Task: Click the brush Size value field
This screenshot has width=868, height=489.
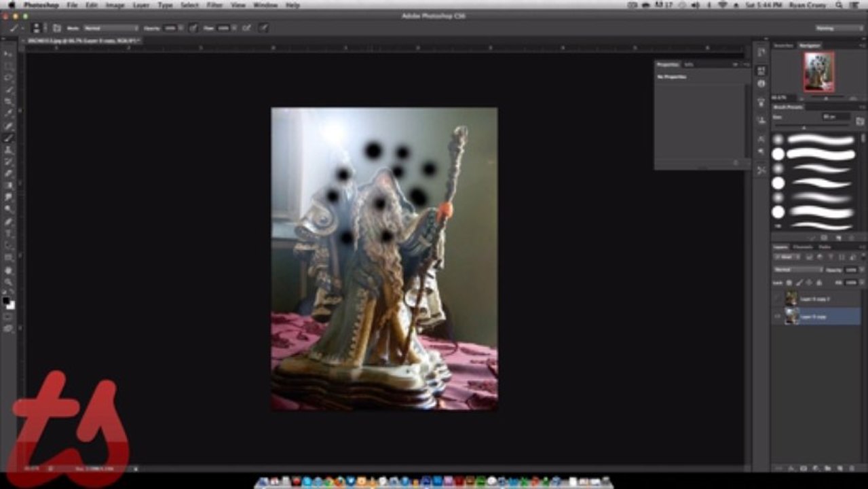Action: click(x=835, y=117)
